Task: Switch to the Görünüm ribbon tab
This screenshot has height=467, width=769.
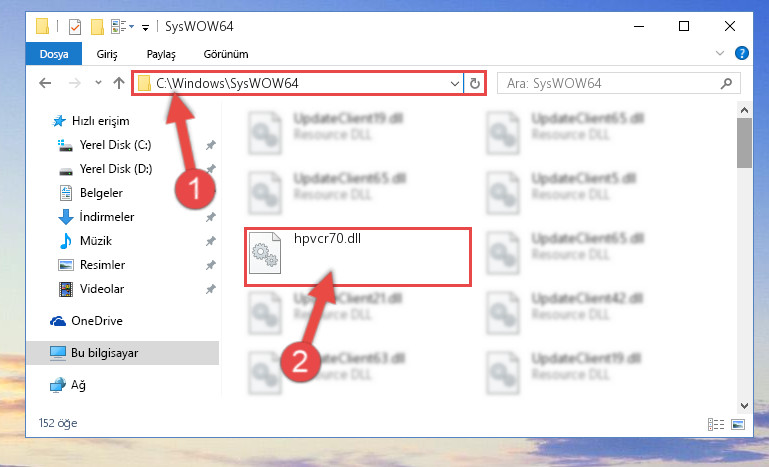Action: (x=226, y=54)
